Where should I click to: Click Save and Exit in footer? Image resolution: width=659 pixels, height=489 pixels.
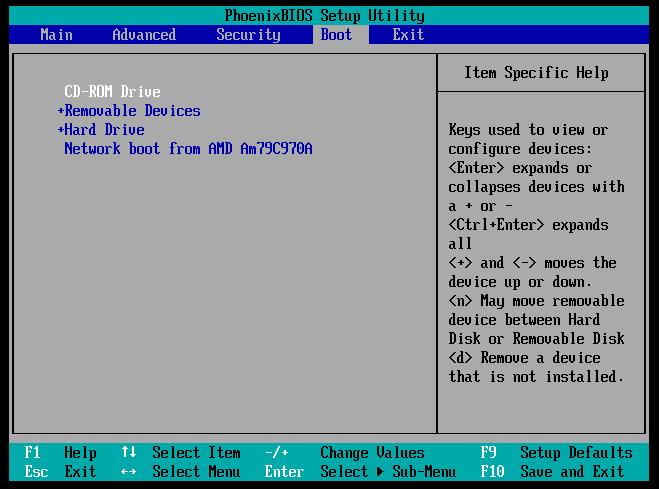(572, 472)
